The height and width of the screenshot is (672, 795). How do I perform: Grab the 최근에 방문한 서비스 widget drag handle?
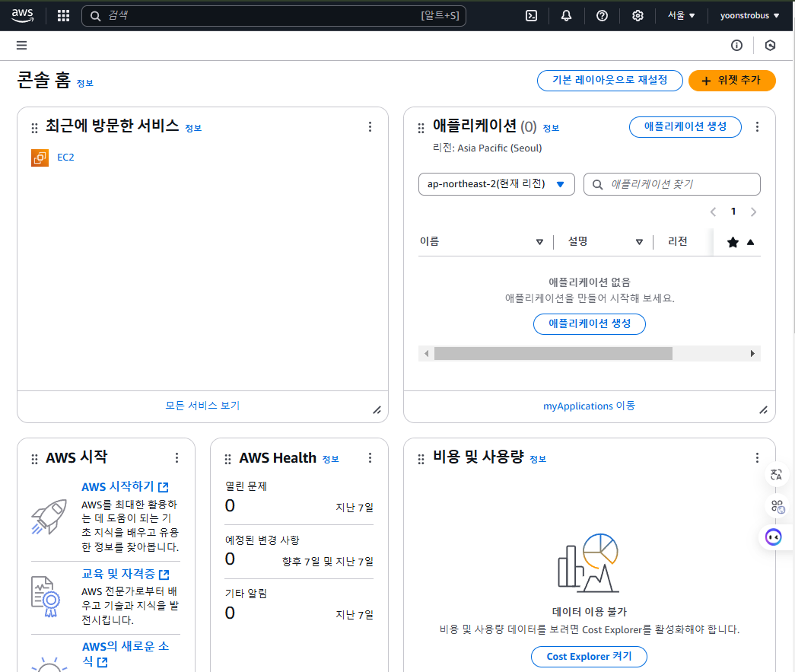pyautogui.click(x=34, y=128)
